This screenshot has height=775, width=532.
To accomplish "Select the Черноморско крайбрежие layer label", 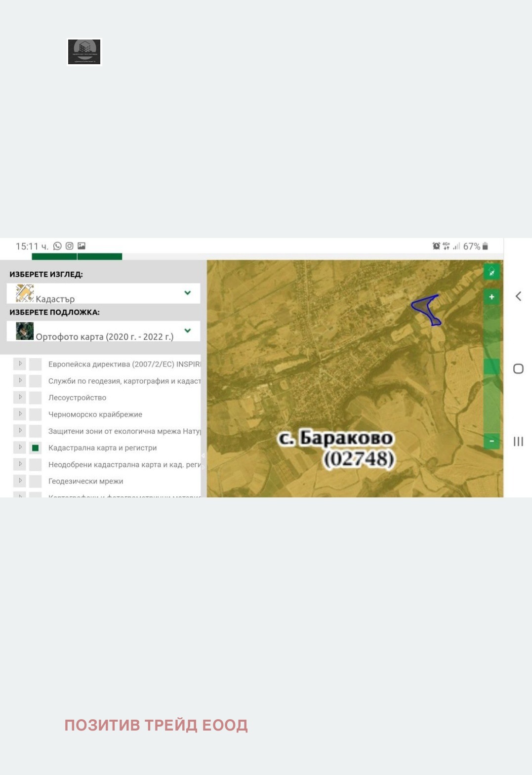I will point(95,414).
